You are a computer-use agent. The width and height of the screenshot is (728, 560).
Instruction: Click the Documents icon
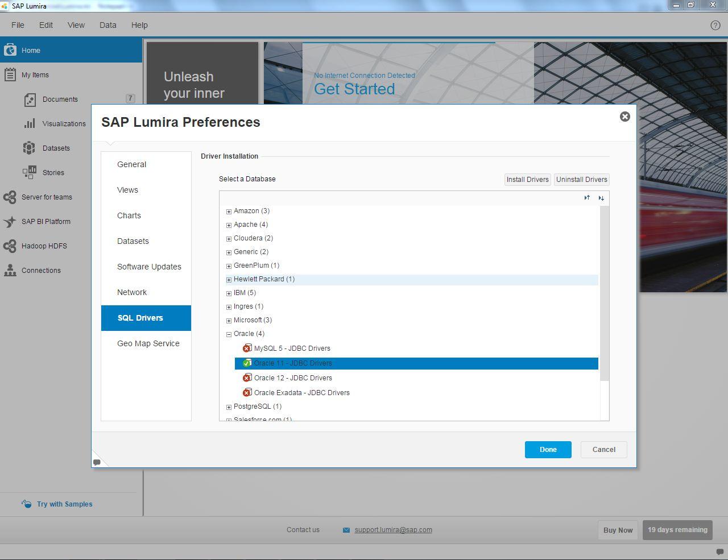click(30, 99)
